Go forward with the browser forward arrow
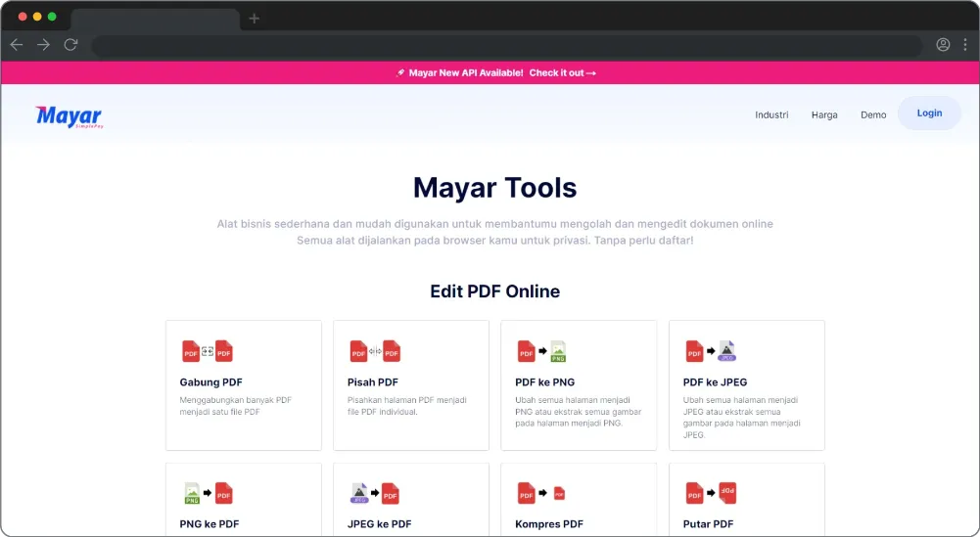 (43, 44)
